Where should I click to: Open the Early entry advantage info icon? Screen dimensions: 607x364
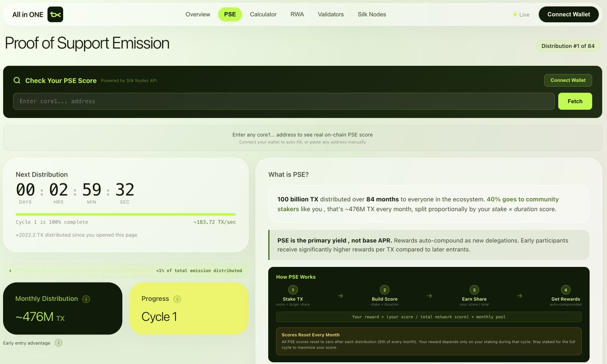(x=58, y=343)
